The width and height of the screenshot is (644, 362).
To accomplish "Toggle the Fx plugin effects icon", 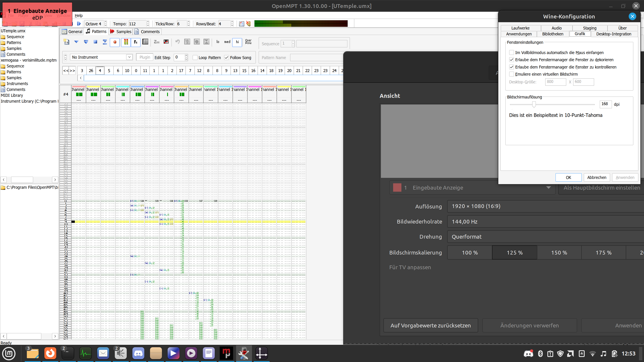I will 135,42.
